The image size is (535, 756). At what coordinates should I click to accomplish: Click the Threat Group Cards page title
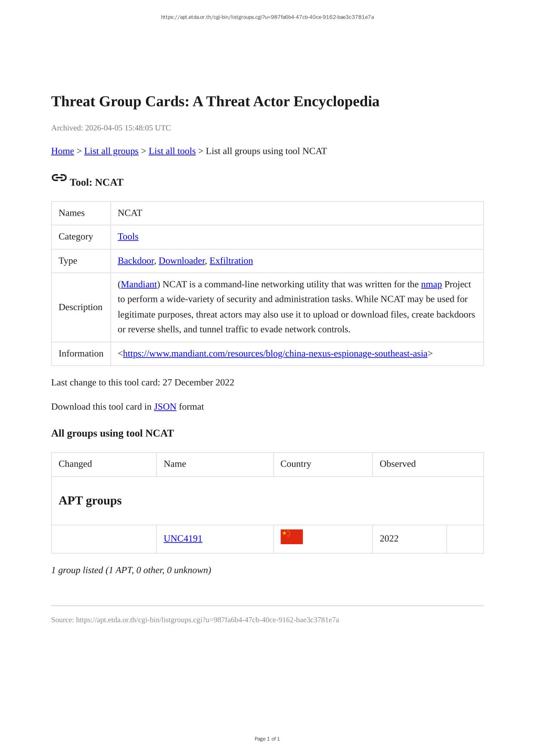pos(215,102)
